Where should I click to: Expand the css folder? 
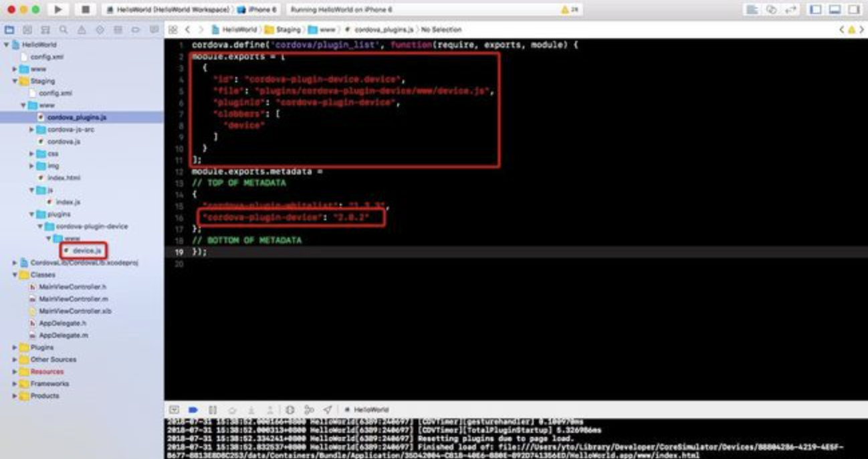tap(31, 153)
